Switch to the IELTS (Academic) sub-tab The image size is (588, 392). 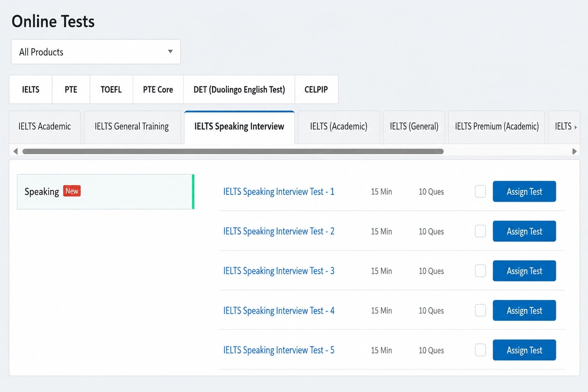pyautogui.click(x=339, y=127)
